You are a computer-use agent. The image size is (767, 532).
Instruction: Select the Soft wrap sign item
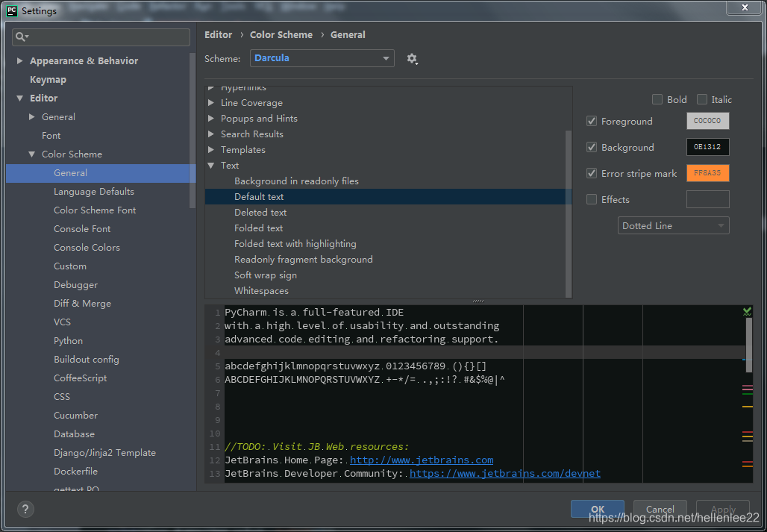coord(265,275)
